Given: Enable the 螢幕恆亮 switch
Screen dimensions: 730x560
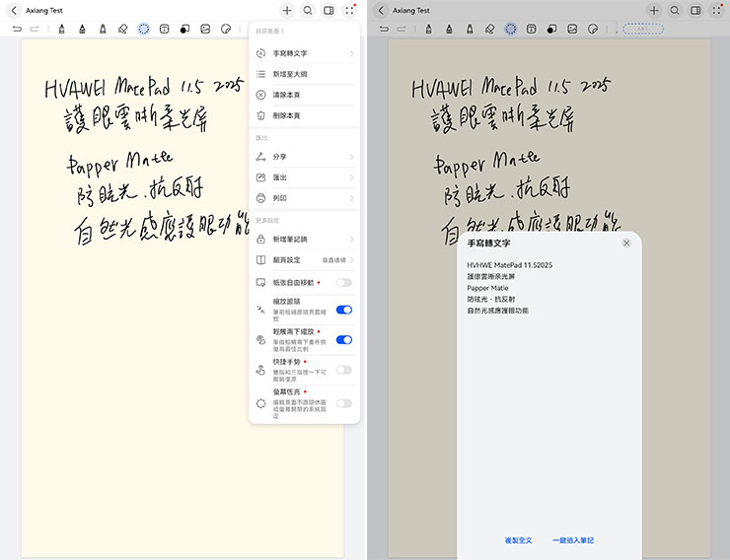Looking at the screenshot, I should click(344, 403).
